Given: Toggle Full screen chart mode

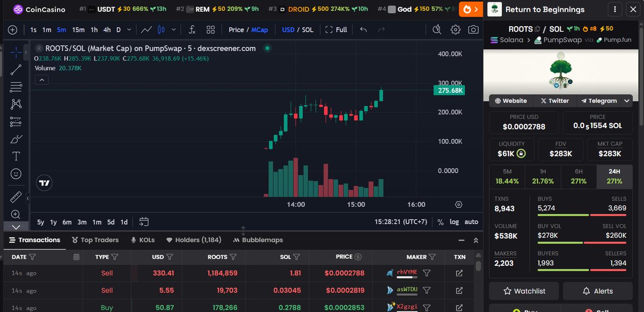Looking at the screenshot, I should pyautogui.click(x=336, y=30).
